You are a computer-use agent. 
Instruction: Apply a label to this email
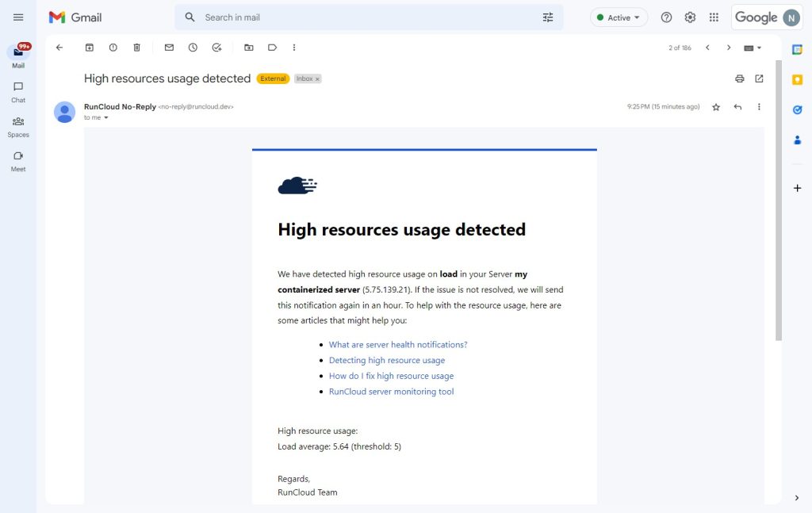273,48
